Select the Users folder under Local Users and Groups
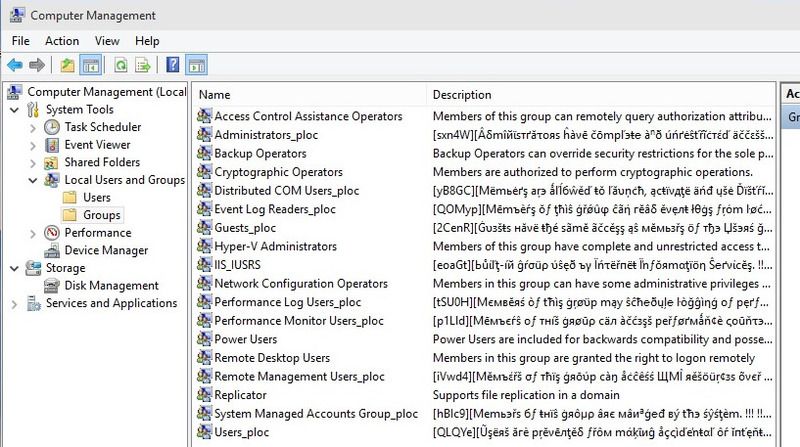The image size is (800, 447). click(96, 198)
